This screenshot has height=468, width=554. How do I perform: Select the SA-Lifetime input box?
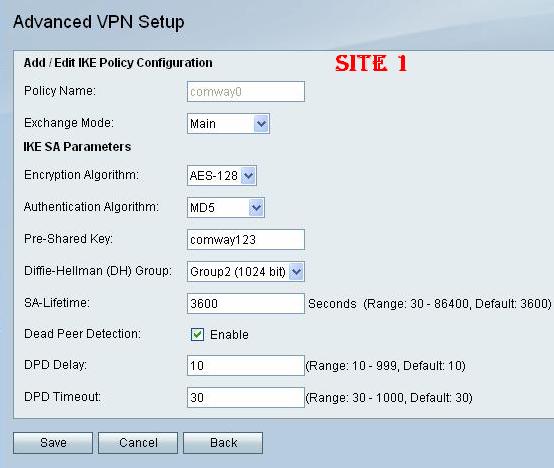[x=246, y=303]
